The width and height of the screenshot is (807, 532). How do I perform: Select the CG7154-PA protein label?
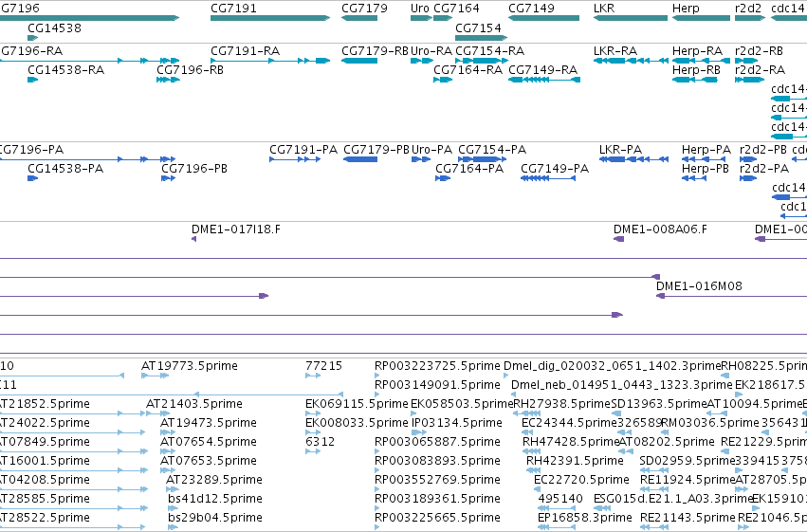492,150
